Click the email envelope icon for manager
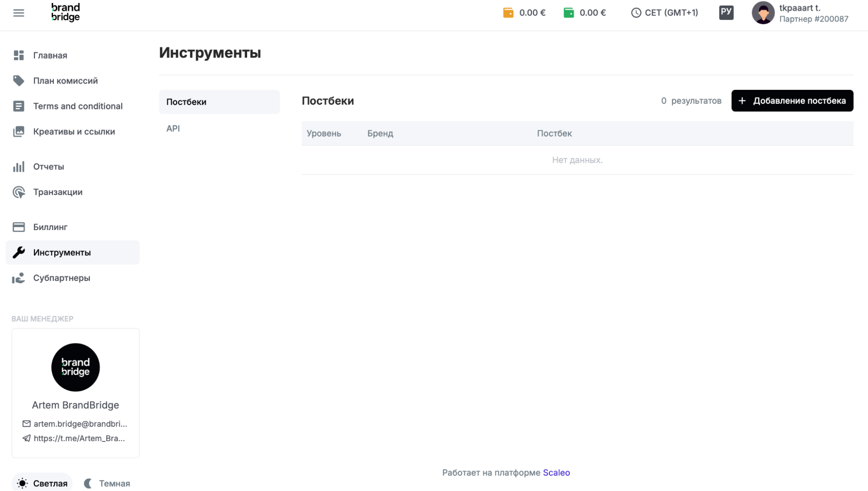This screenshot has width=868, height=491. 26,424
